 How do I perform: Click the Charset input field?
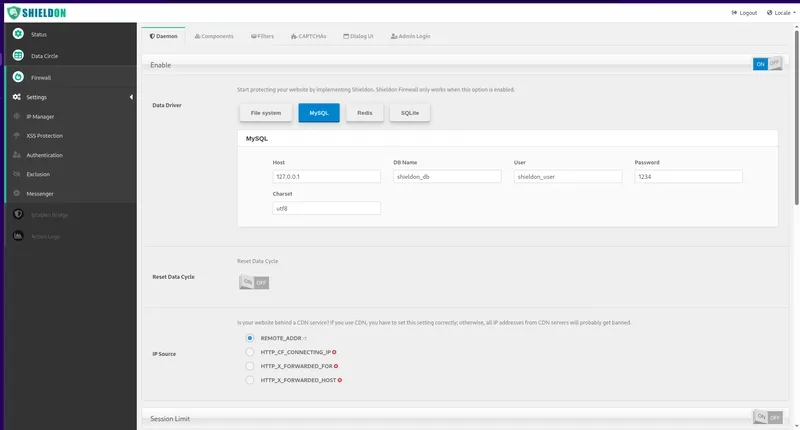(x=327, y=208)
